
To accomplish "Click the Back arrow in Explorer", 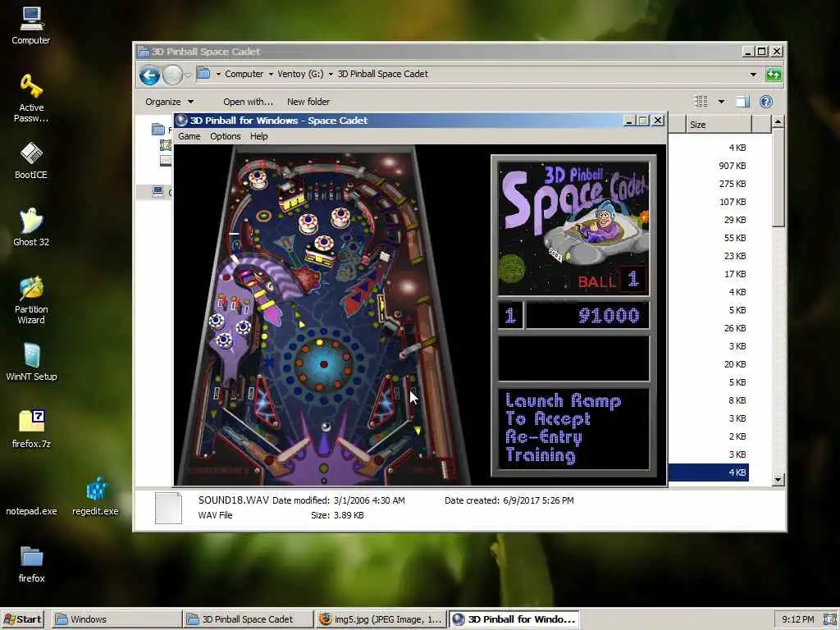I will coord(149,75).
